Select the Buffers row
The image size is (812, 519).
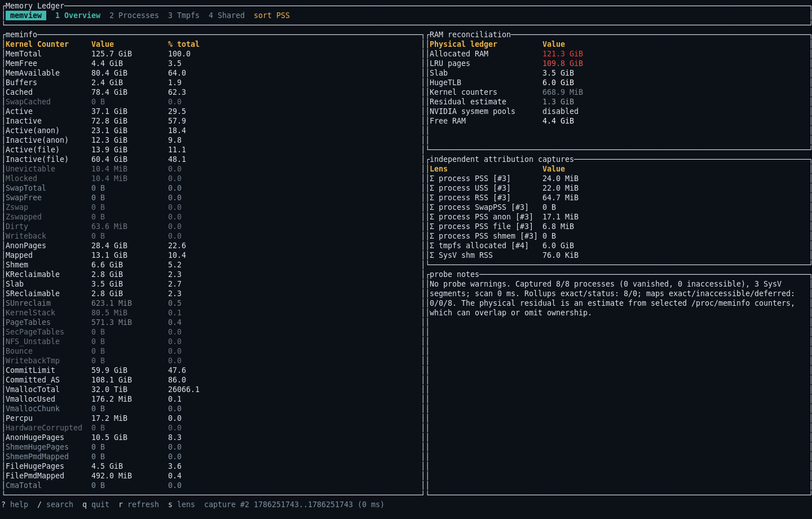coord(213,82)
